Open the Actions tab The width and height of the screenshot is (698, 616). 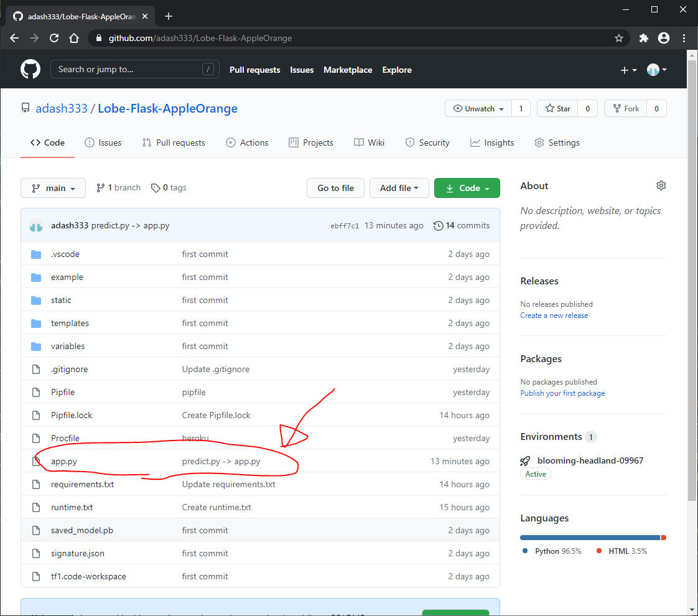(247, 143)
